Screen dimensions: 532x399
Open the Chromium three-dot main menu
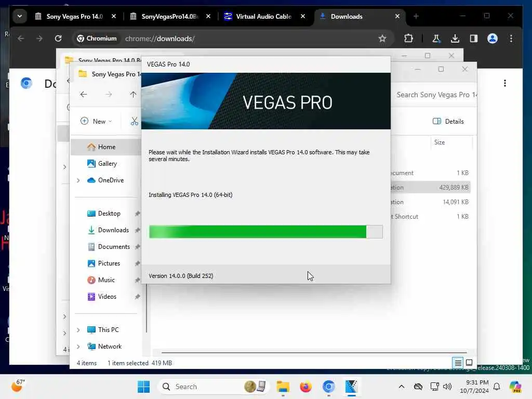[511, 38]
